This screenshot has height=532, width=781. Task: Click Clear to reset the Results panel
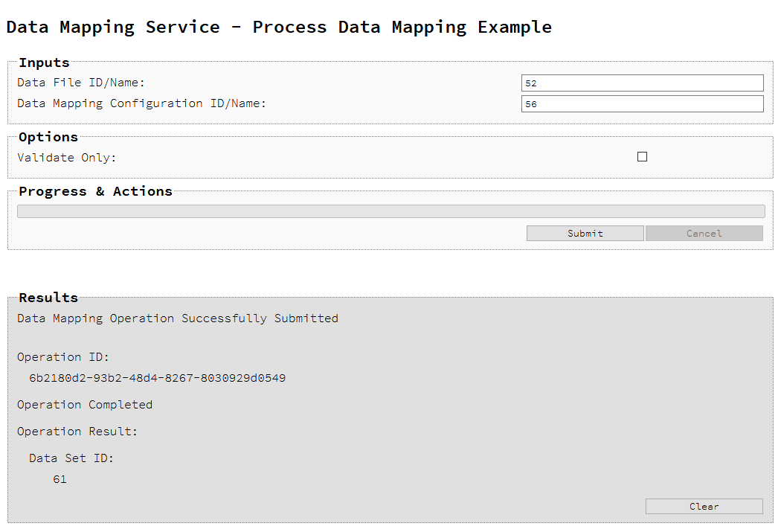pyautogui.click(x=704, y=506)
